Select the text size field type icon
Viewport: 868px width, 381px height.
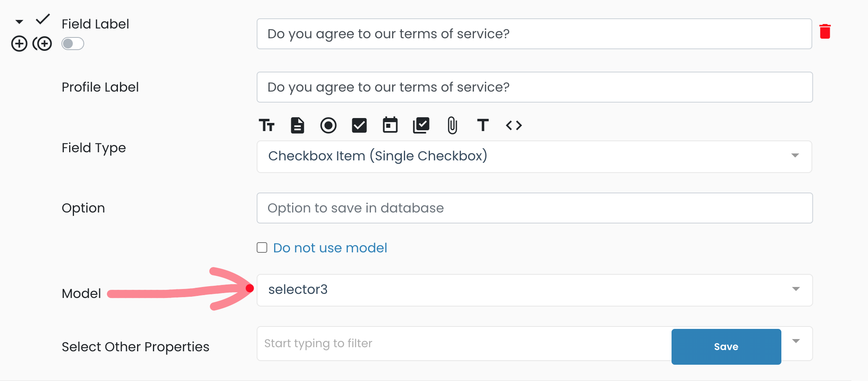[267, 125]
